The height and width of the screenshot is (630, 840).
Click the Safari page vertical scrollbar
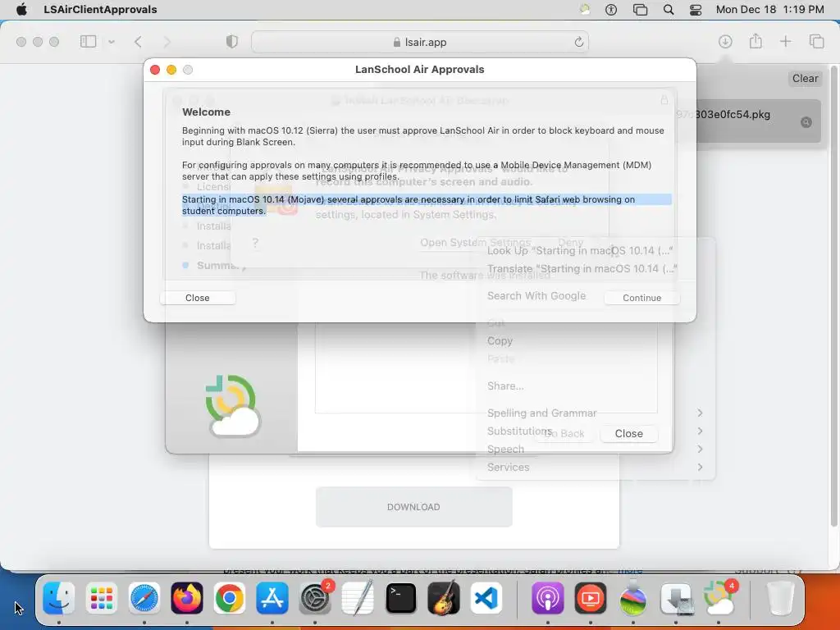coord(834,294)
